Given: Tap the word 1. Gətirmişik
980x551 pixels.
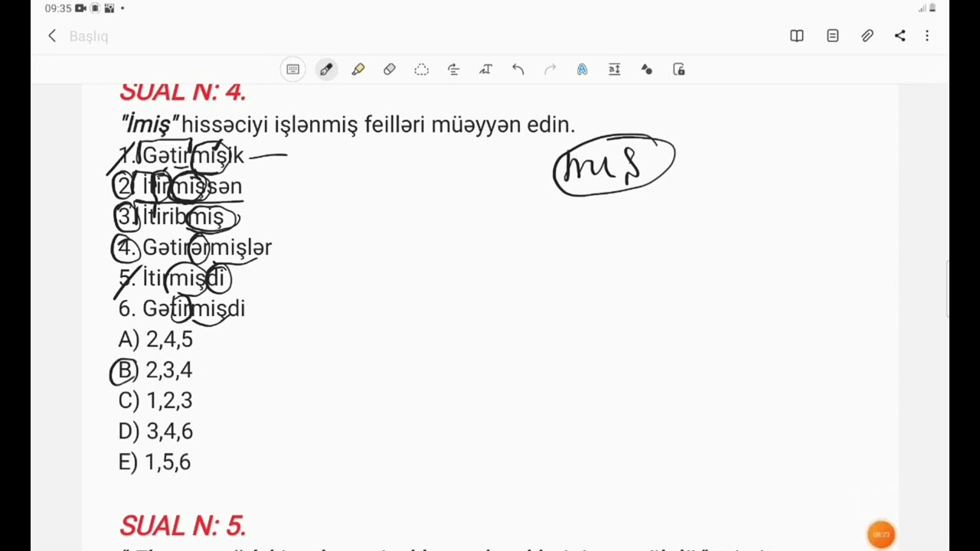Looking at the screenshot, I should coord(181,155).
